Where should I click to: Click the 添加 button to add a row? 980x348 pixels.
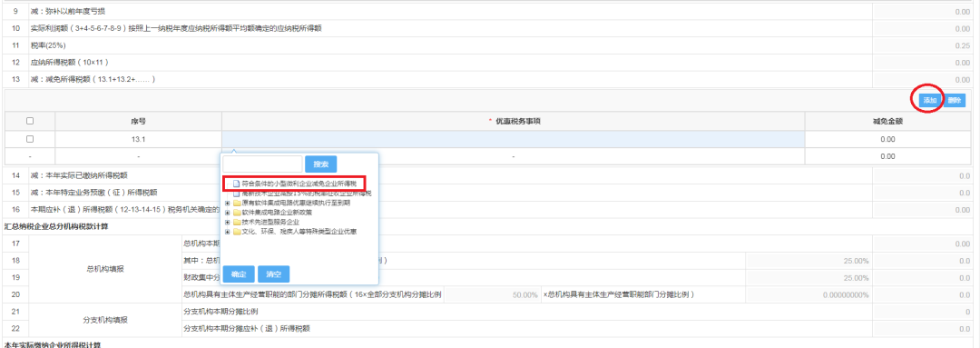[x=930, y=100]
